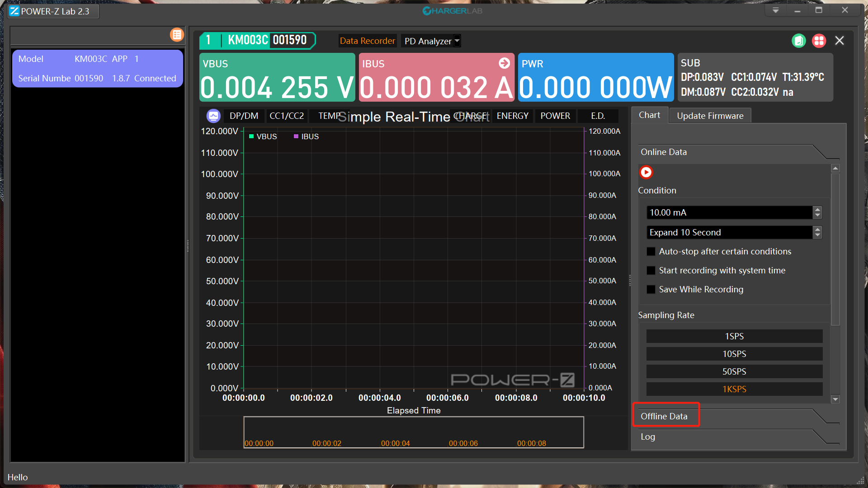The height and width of the screenshot is (488, 868).
Task: Click the red four-square grid icon
Action: (x=819, y=41)
